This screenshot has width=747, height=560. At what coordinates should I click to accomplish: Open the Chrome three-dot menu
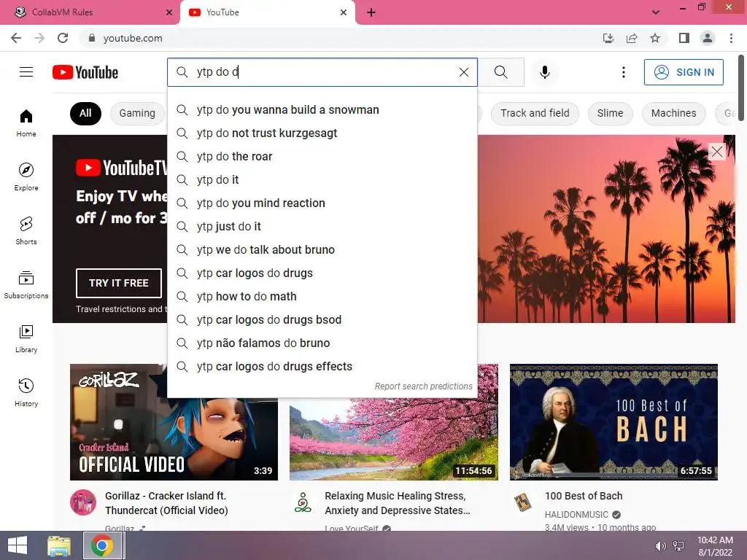[x=731, y=38]
